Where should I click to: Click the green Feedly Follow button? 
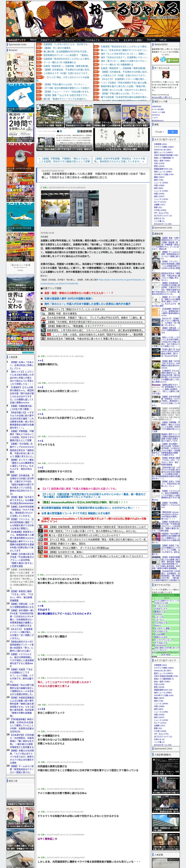[173, 60]
